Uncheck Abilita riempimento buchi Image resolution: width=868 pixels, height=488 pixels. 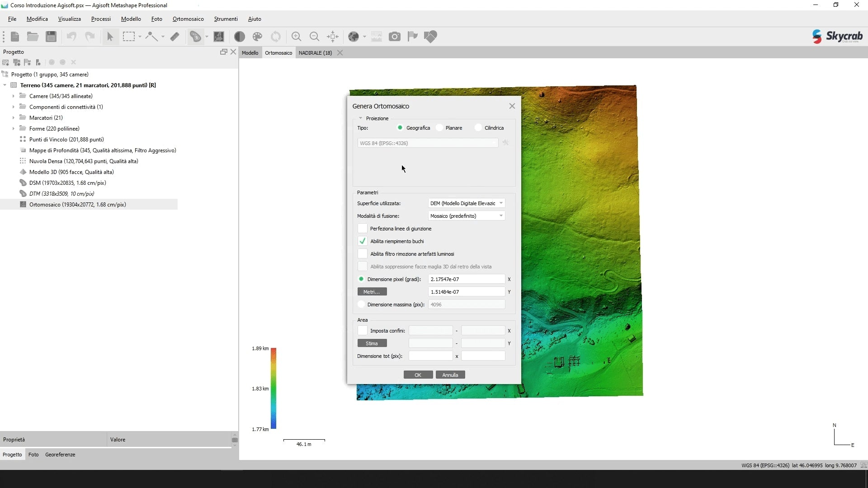[x=363, y=241]
